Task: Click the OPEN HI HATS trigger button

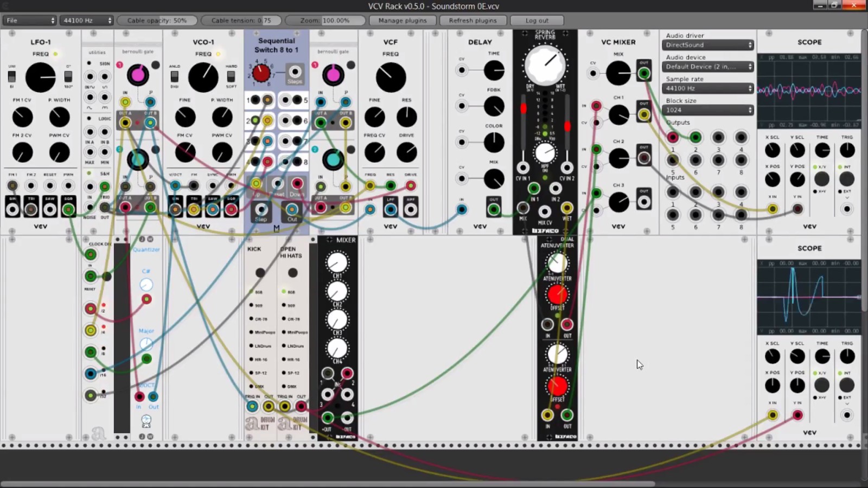Action: point(293,272)
